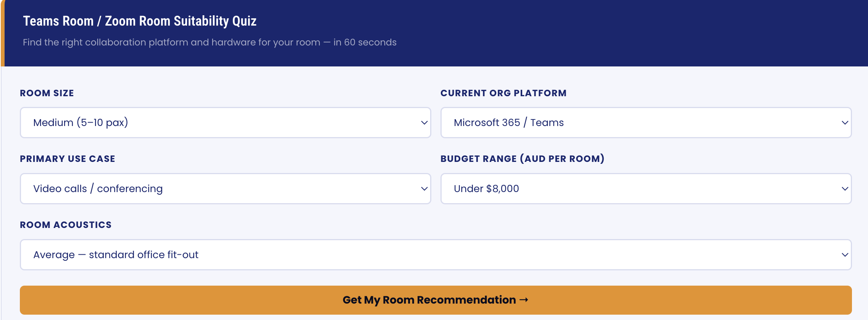The width and height of the screenshot is (868, 320).
Task: Click the ROOM ACOUSTICS field label
Action: pos(66,225)
